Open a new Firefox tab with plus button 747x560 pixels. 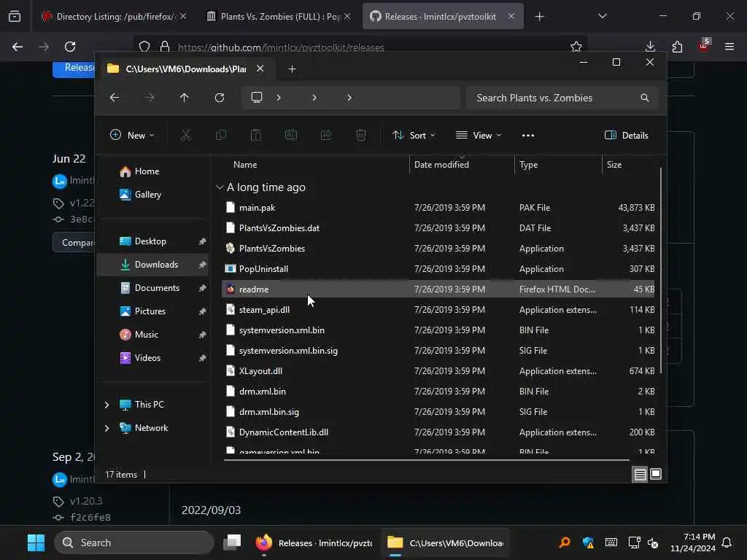[x=539, y=17]
